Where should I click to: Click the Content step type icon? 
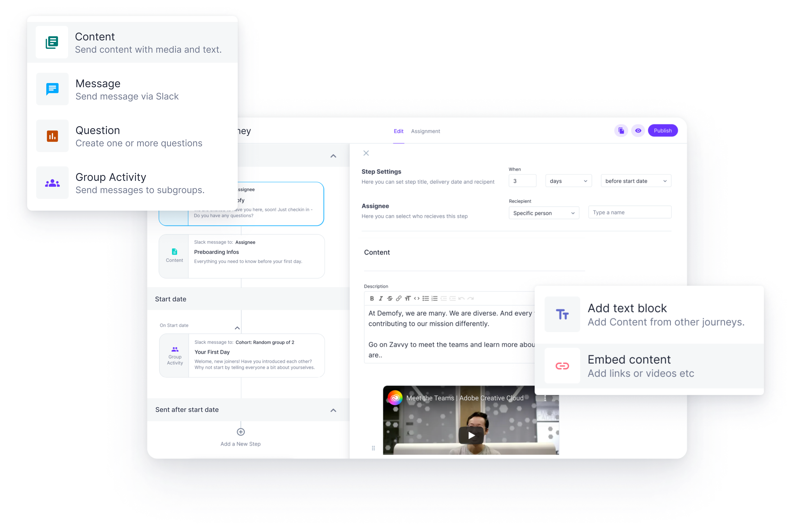(52, 42)
